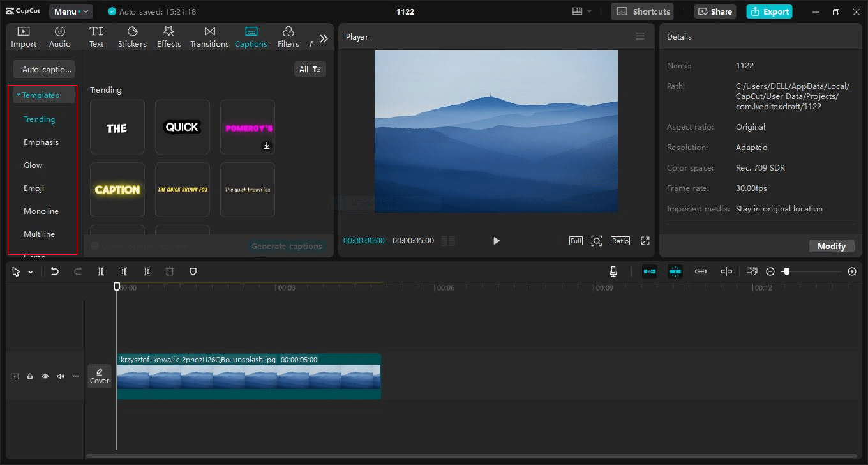Open the Menu dropdown at top left
Screen dimensions: 868x465
tap(70, 11)
